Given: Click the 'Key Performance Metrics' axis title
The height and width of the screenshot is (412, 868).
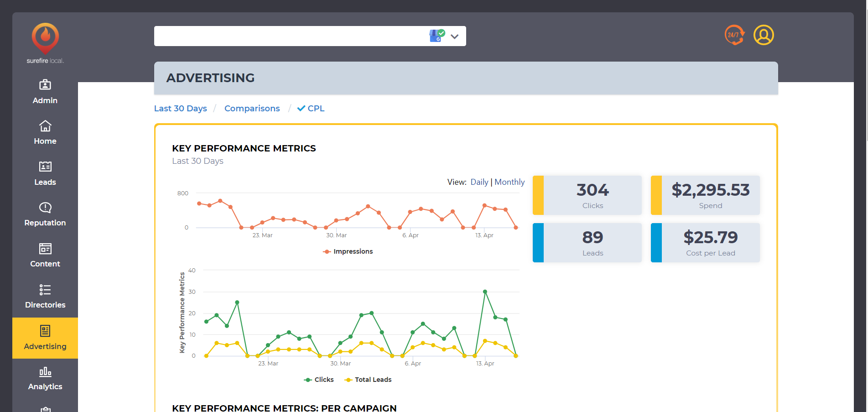Looking at the screenshot, I should click(x=182, y=313).
